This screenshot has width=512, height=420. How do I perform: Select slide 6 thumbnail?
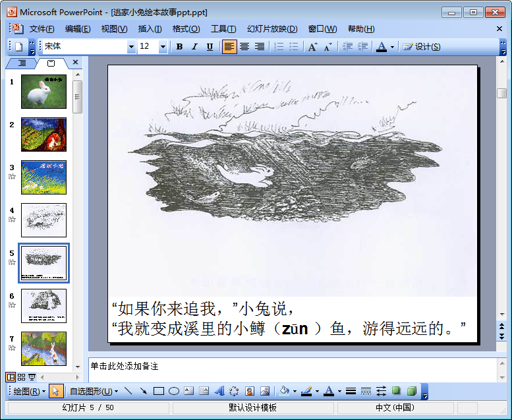pyautogui.click(x=43, y=305)
